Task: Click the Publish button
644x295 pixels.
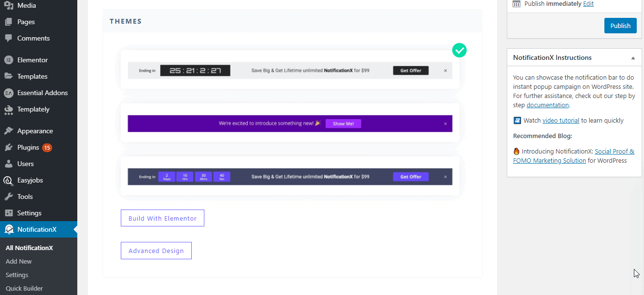Action: [x=620, y=25]
